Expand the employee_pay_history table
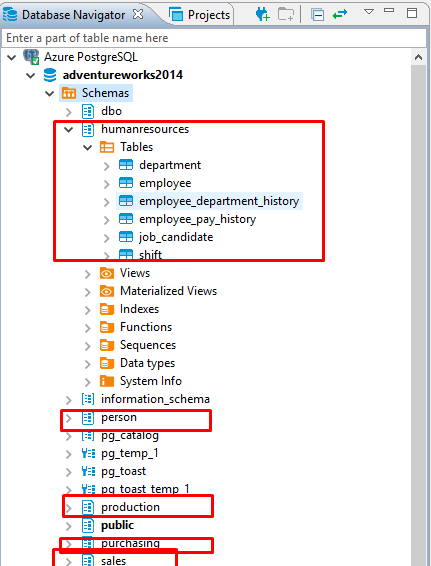The image size is (431, 566). click(106, 220)
